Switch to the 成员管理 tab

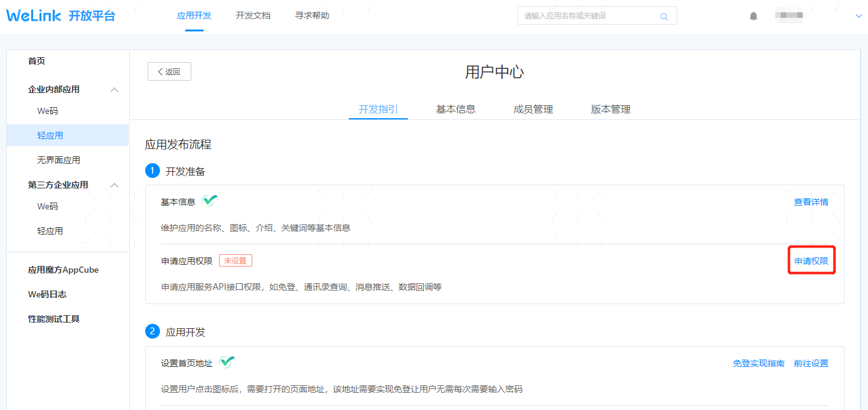[533, 109]
